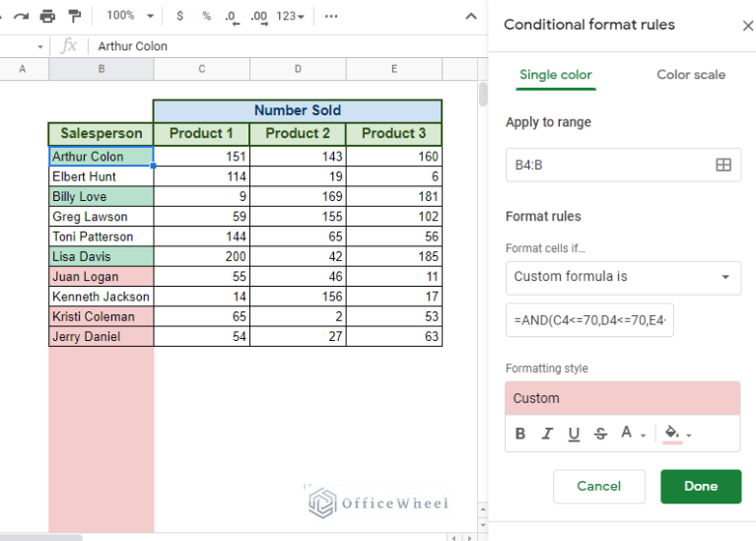Toggle italic in formatting style
Image resolution: width=756 pixels, height=541 pixels.
click(547, 434)
